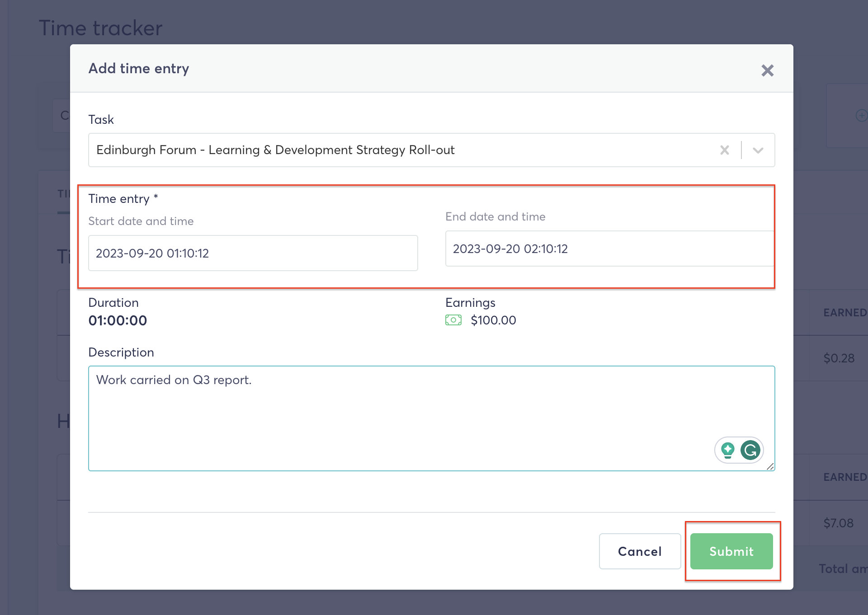The height and width of the screenshot is (615, 868).
Task: Expand the Task dropdown chevron
Action: pos(758,150)
